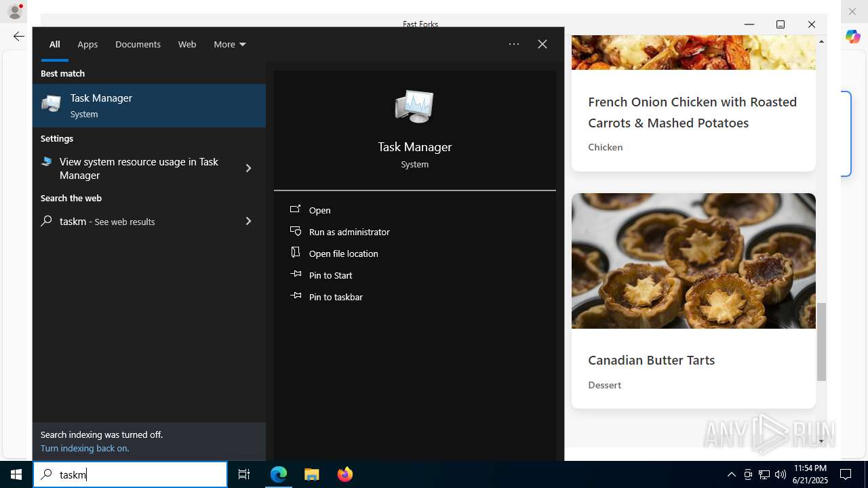868x488 pixels.
Task: Click the Open action icon
Action: [x=296, y=209]
